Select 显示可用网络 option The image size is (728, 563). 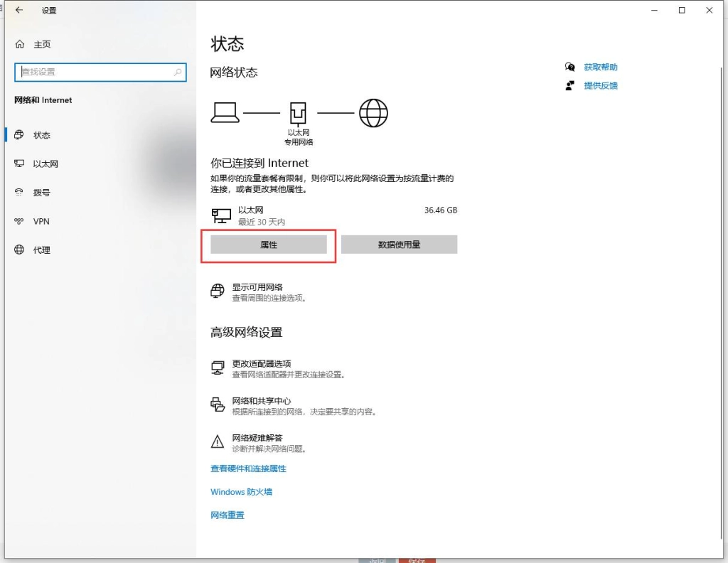pyautogui.click(x=257, y=287)
